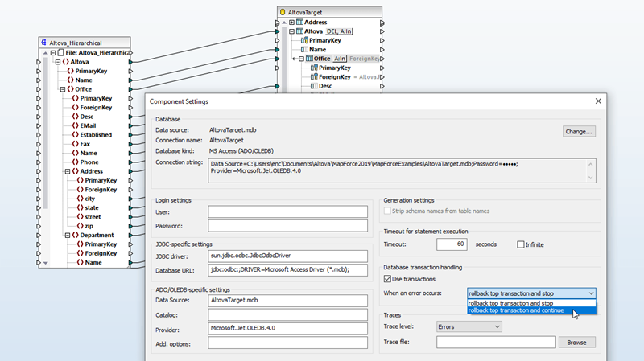Expand the Address table in AltovaTarget
The image size is (644, 361).
point(291,23)
